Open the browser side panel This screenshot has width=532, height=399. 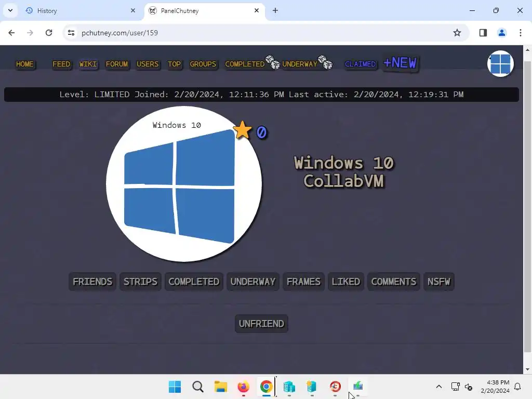click(483, 33)
